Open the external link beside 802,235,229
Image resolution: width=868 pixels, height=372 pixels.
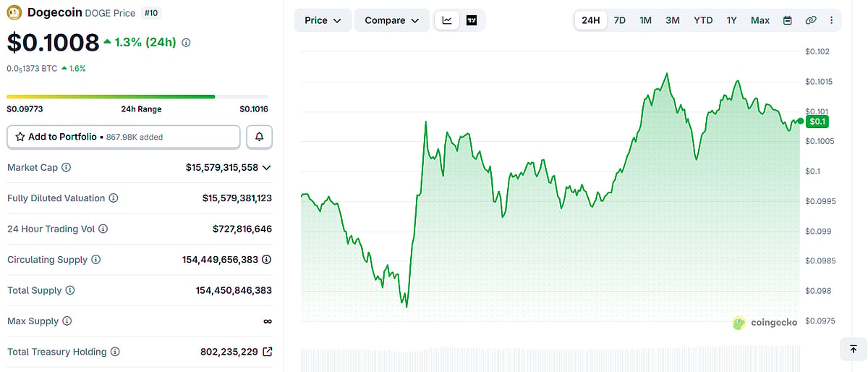point(267,352)
